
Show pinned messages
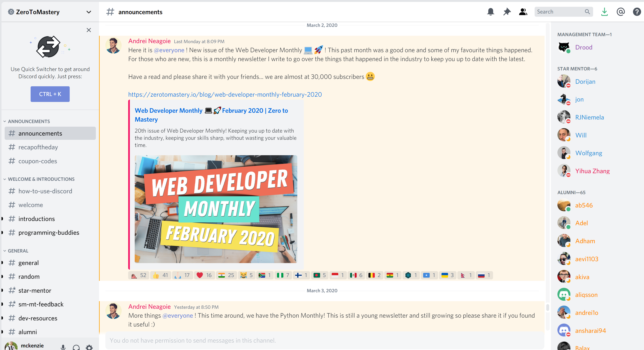[507, 12]
